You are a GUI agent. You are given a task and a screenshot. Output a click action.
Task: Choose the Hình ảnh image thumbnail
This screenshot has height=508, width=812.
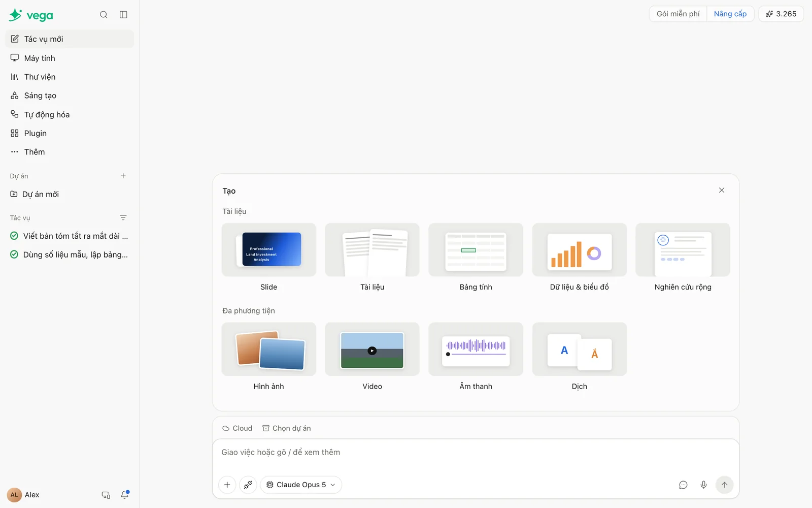269,350
